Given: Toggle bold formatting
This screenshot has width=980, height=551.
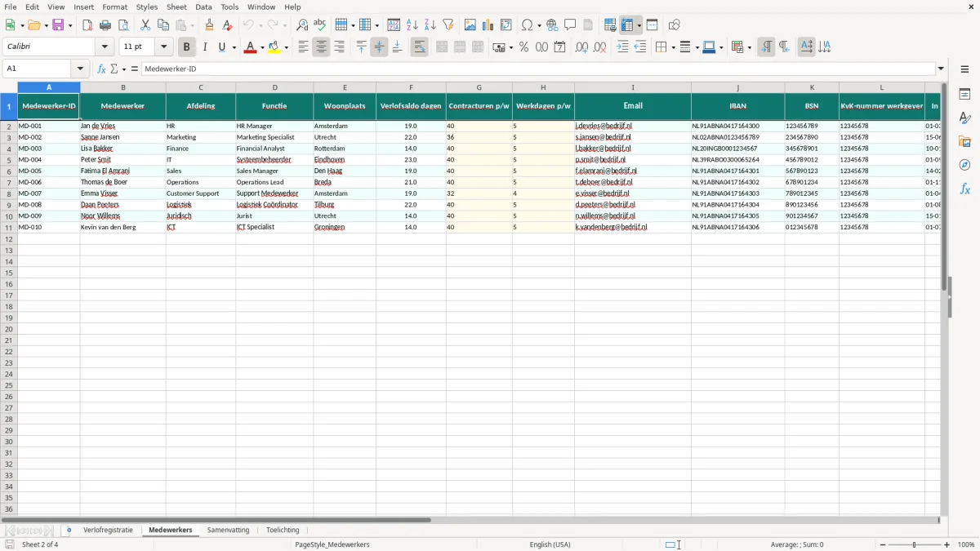Looking at the screenshot, I should point(186,47).
